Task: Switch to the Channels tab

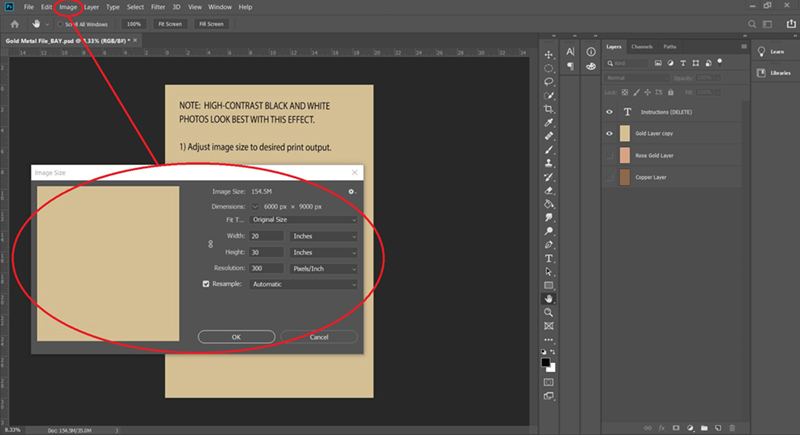Action: click(x=642, y=46)
